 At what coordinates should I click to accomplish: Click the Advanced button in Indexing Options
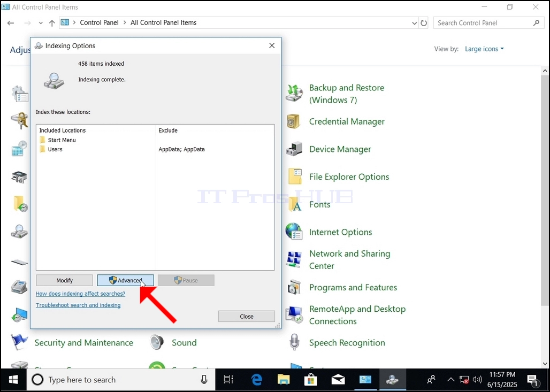pyautogui.click(x=125, y=280)
